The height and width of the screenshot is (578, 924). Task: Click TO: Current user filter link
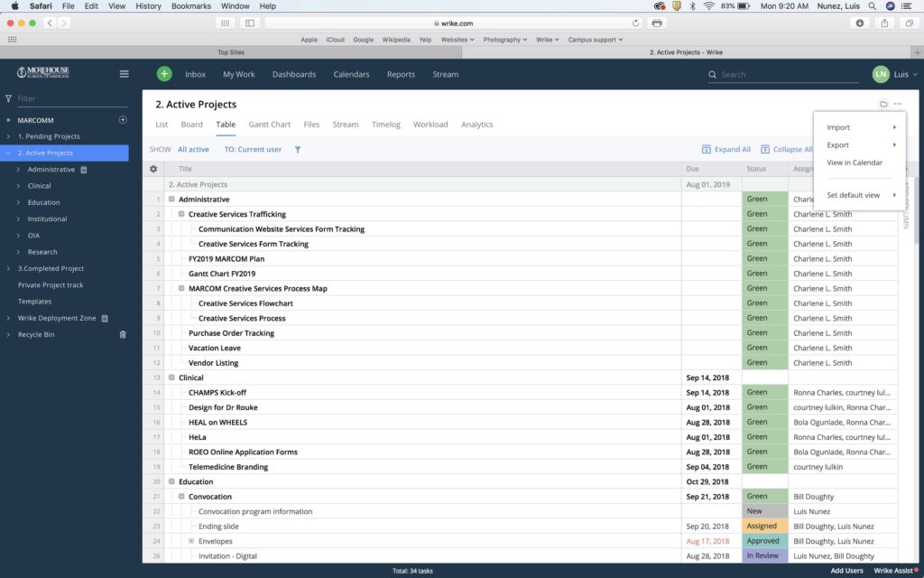253,150
